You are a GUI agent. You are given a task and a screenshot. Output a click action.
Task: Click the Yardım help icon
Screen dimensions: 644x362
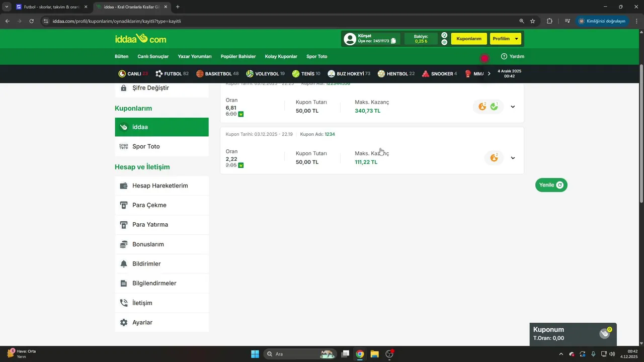504,56
